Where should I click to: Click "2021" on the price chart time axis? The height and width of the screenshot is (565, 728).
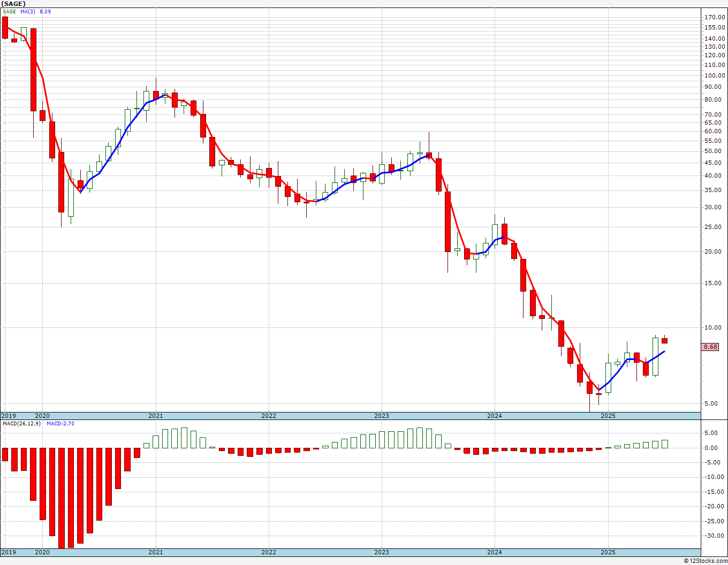[156, 416]
